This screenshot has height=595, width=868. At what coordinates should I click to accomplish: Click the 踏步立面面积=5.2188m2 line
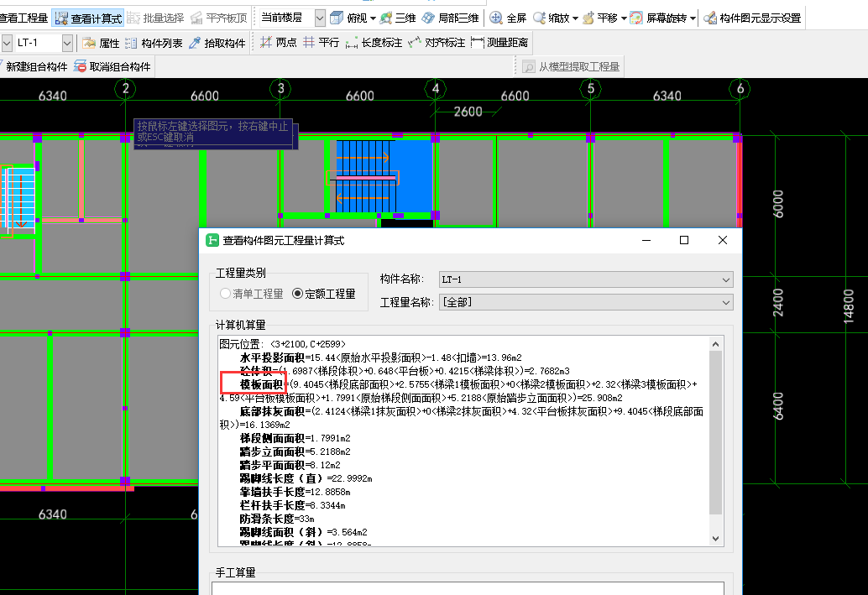[x=295, y=451]
